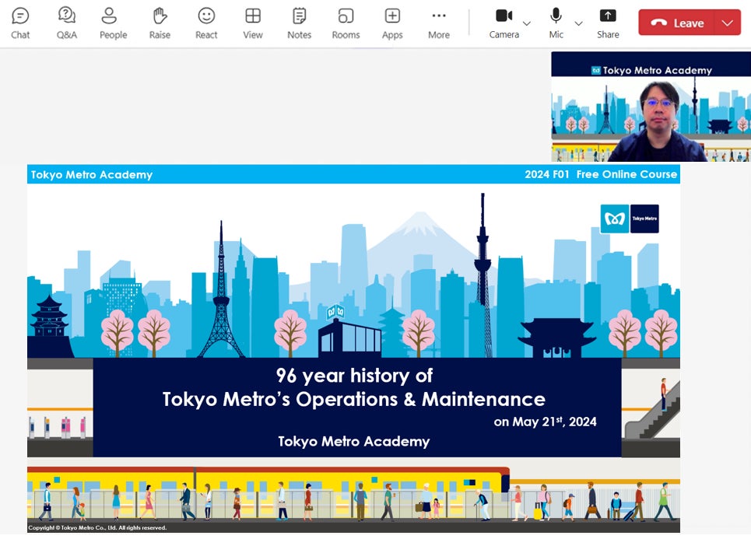This screenshot has height=560, width=751.
Task: Click the copyright notice text on slide
Action: click(x=97, y=527)
